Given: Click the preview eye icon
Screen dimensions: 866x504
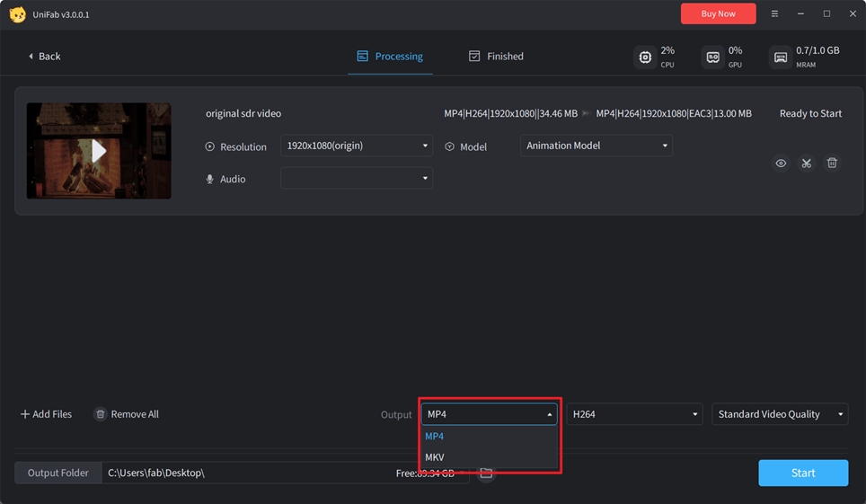Looking at the screenshot, I should pos(781,164).
